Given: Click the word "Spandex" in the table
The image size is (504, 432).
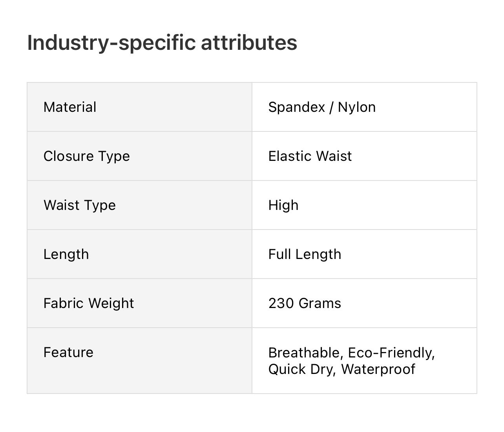Looking at the screenshot, I should 296,107.
